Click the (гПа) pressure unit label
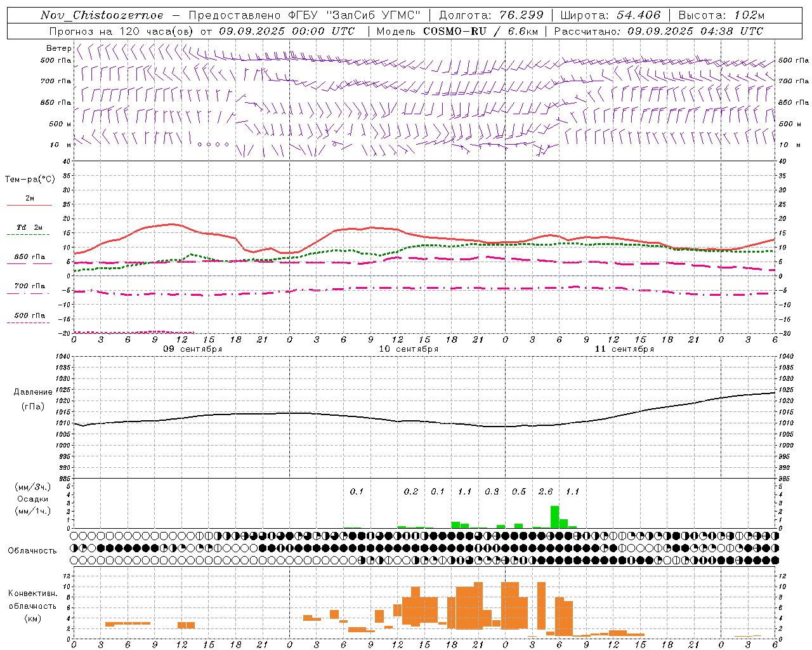812x650 pixels. [33, 407]
